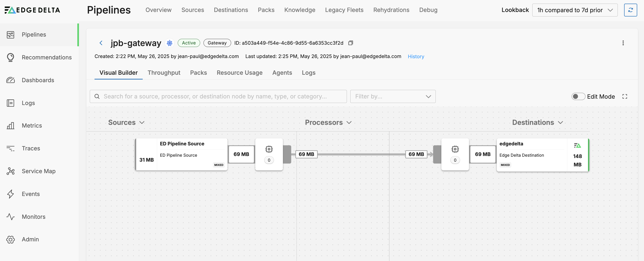The image size is (644, 261).
Task: Click Recommendations in sidebar
Action: (47, 57)
